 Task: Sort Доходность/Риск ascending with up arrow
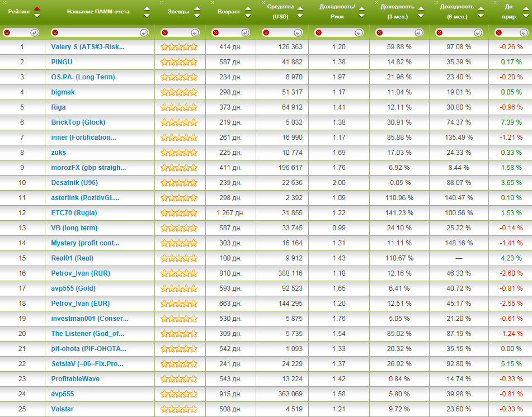pos(362,9)
